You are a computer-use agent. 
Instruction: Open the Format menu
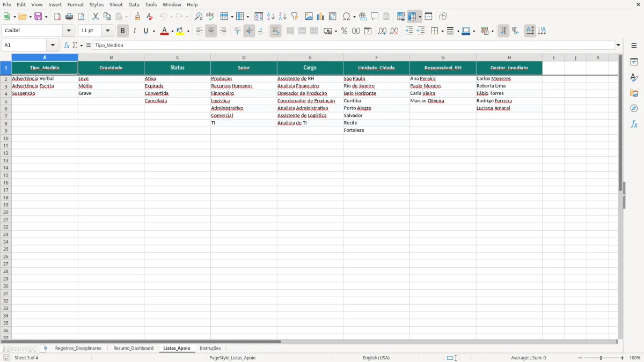pos(76,4)
